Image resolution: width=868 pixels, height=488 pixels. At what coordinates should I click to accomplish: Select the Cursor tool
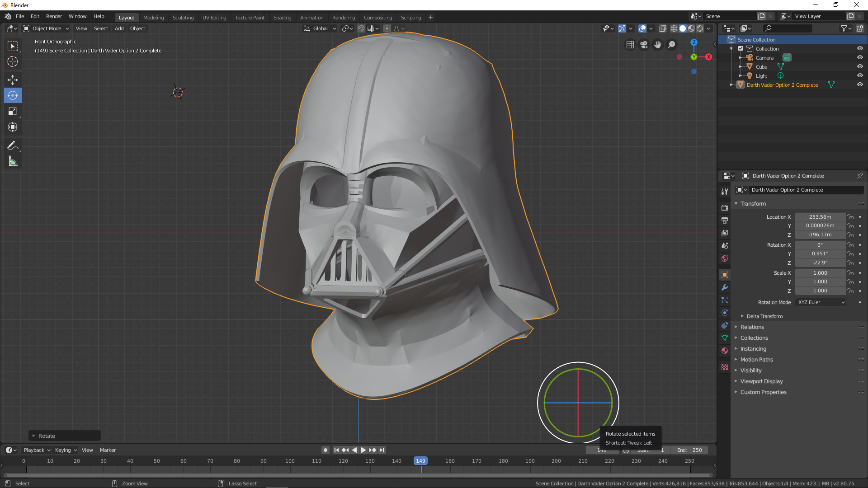[x=13, y=61]
